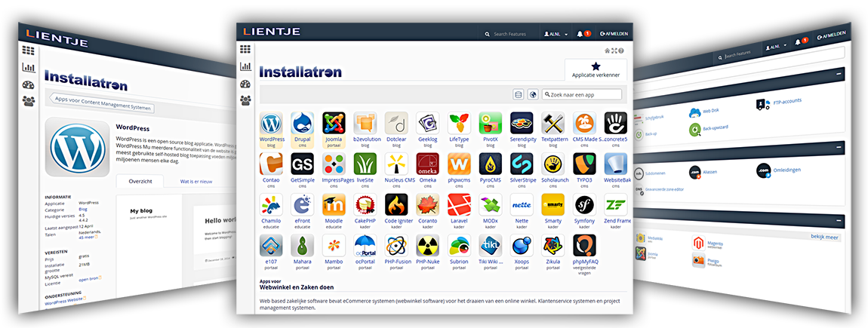Viewport: 868px width, 328px height.
Task: Click the grid home icon in center sidebar
Action: tap(245, 49)
